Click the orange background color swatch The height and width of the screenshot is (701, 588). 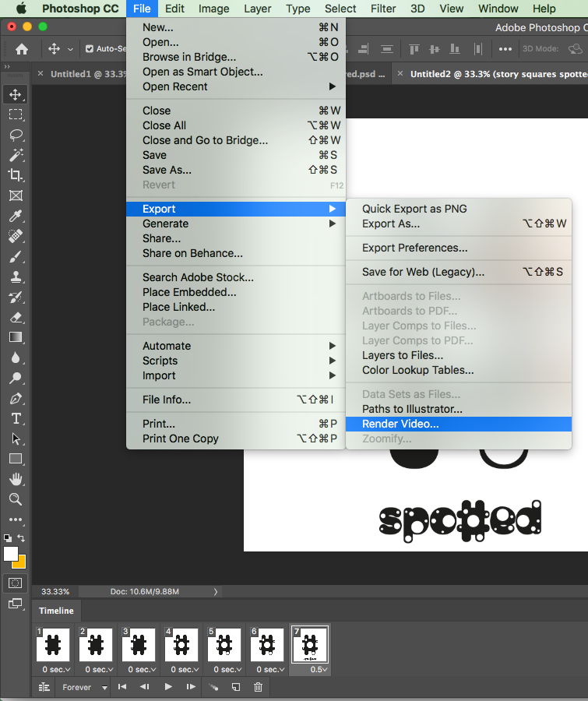click(x=20, y=563)
